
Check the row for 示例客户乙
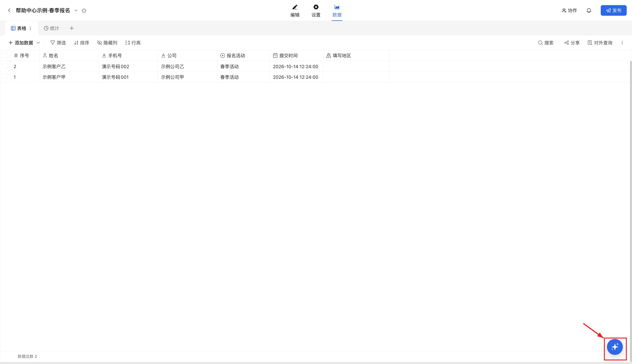5,66
